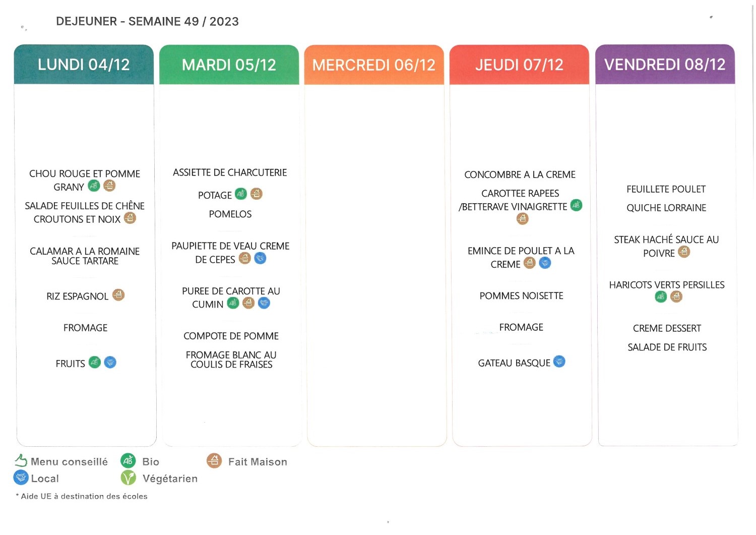Image resolution: width=756 pixels, height=535 pixels.
Task: Click FROMAGE in Thursday's column
Action: (x=521, y=327)
